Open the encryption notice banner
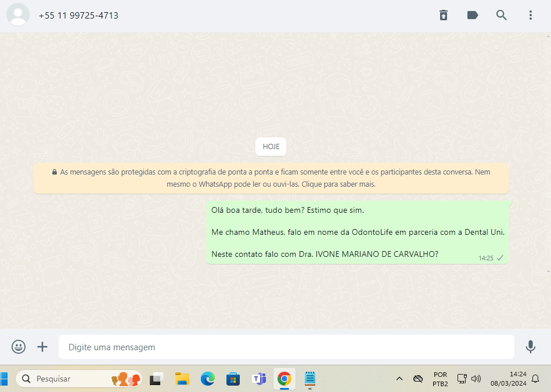 pyautogui.click(x=271, y=178)
